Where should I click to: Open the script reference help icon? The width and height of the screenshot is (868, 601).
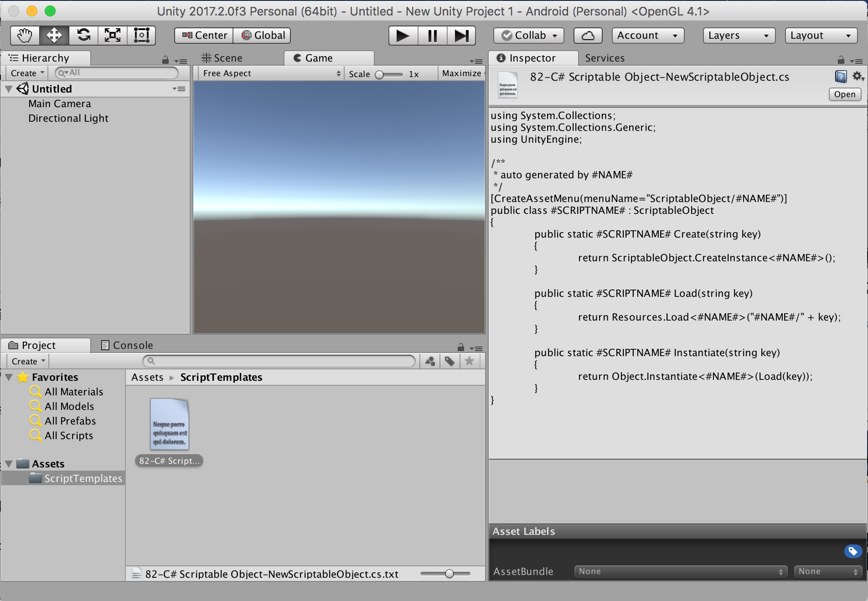pos(841,77)
